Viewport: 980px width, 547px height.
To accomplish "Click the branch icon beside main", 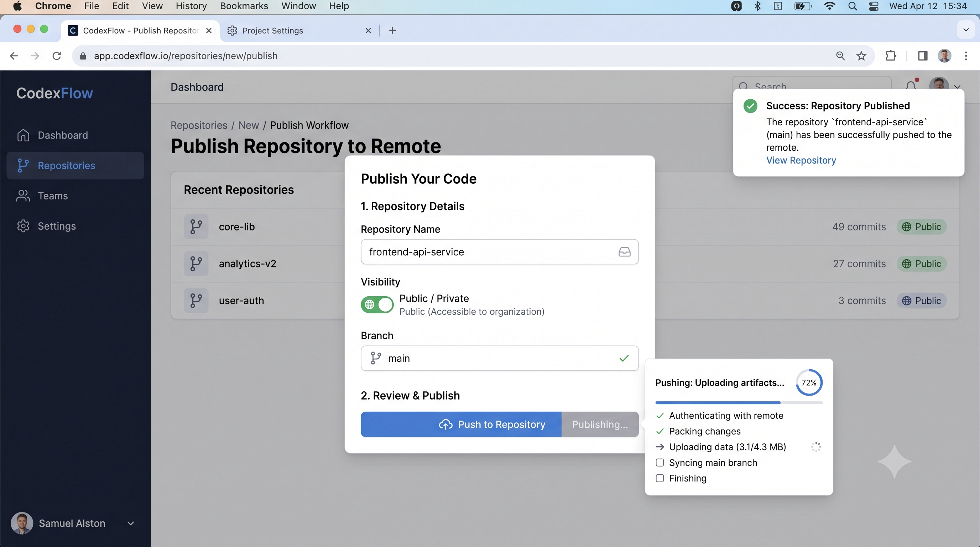I will pyautogui.click(x=376, y=358).
